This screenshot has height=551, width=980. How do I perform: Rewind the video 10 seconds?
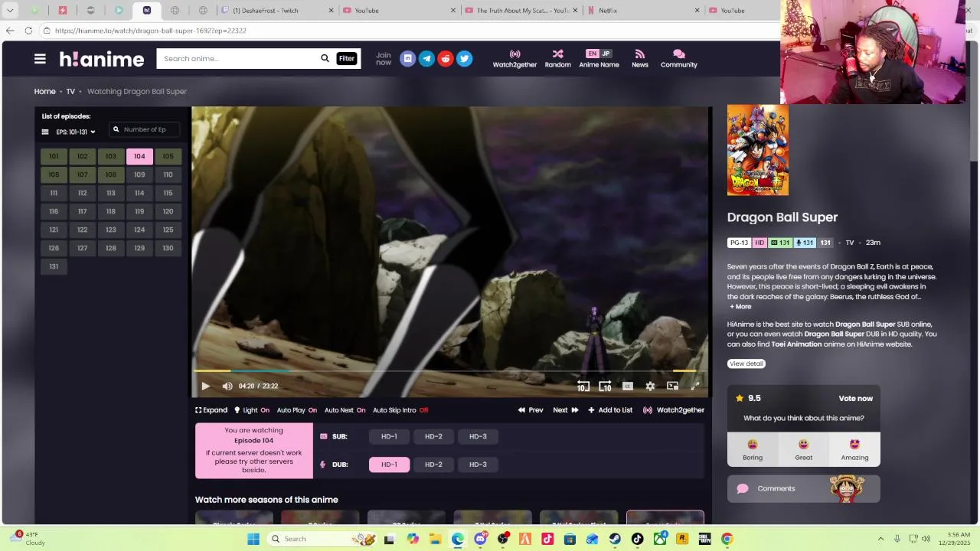point(583,386)
